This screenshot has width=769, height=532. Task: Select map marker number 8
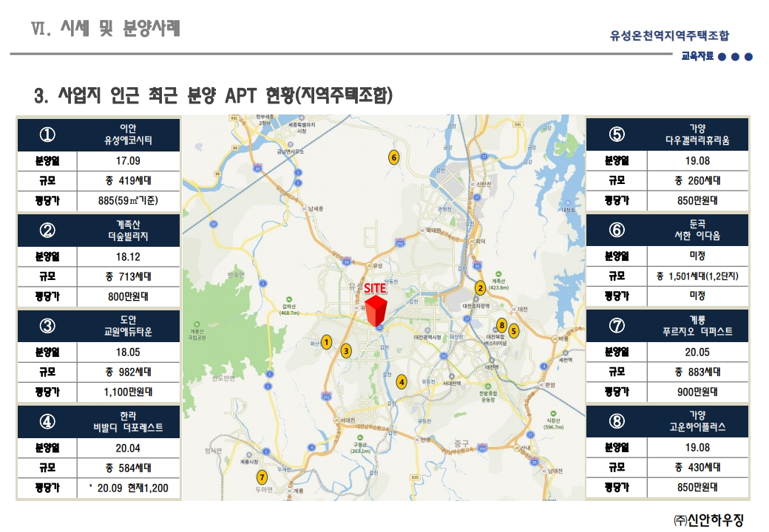[x=501, y=325]
